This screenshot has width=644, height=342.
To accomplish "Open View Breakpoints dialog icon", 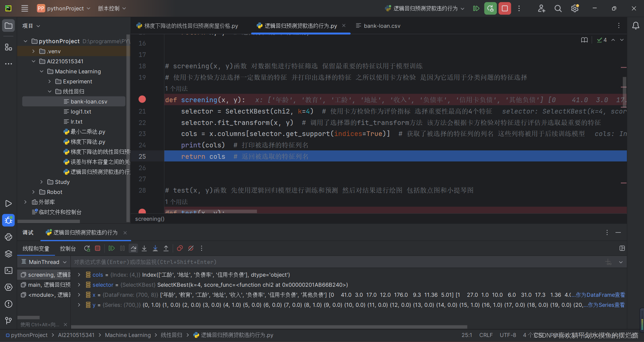I will pos(180,249).
